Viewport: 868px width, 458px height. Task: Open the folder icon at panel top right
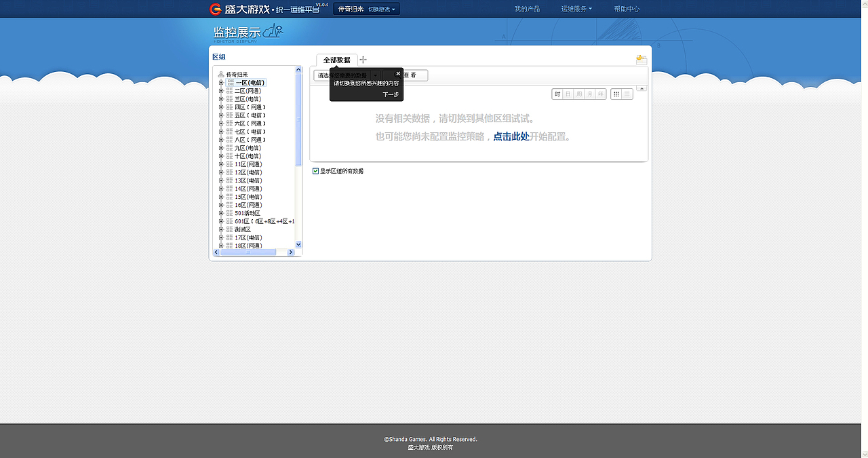tap(642, 60)
